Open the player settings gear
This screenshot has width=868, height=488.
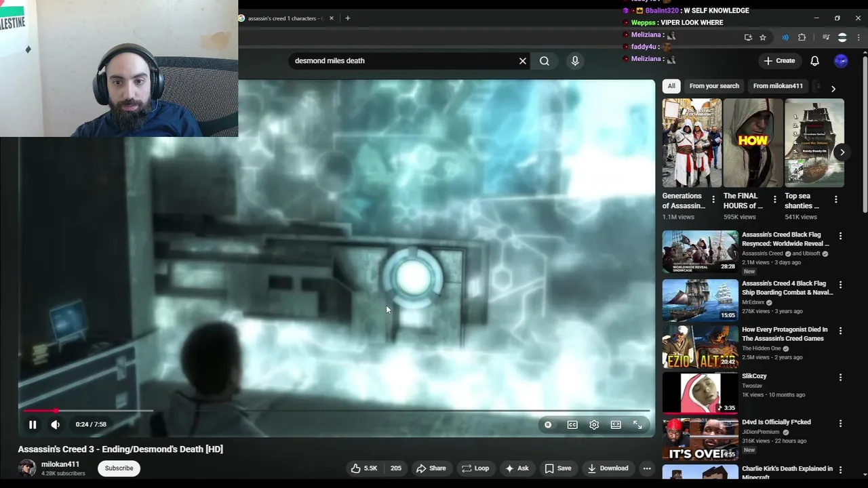pyautogui.click(x=594, y=425)
